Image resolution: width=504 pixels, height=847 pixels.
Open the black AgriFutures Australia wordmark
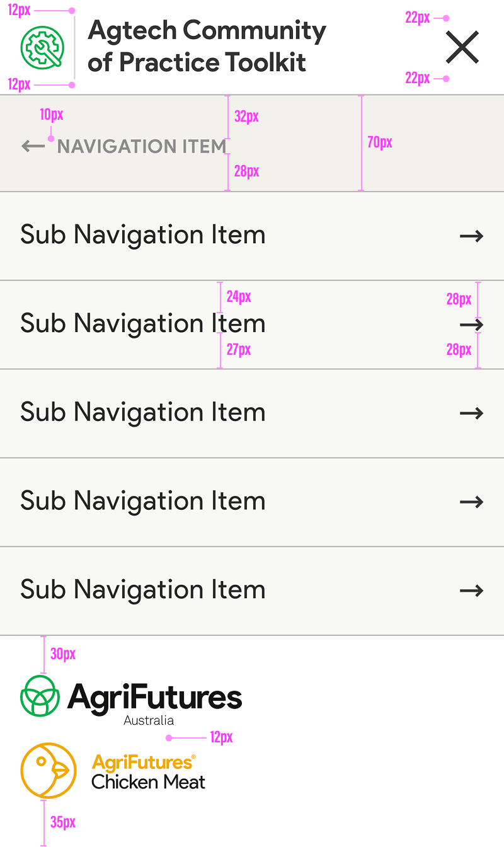coord(155,698)
